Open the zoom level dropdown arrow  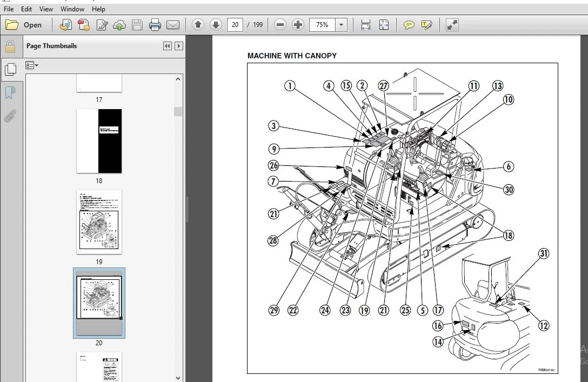[341, 25]
